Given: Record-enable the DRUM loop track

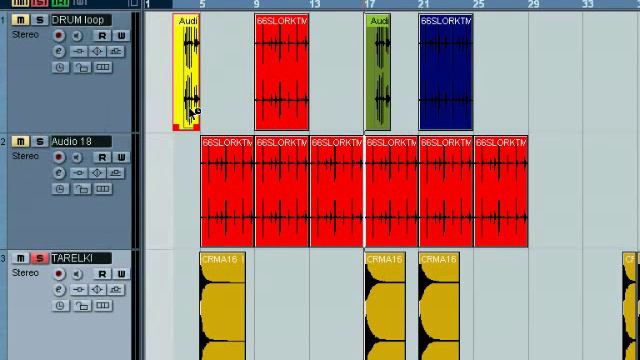Looking at the screenshot, I should (59, 36).
